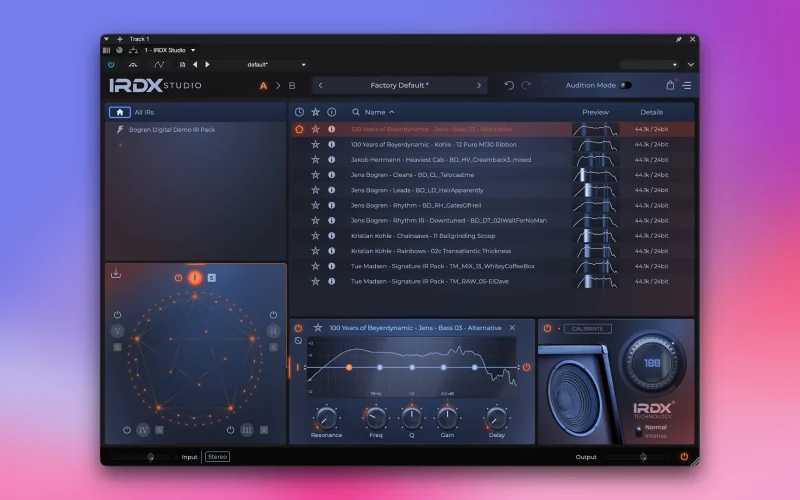This screenshot has width=800, height=500.
Task: Click the phase invert icon beside EQ graph
Action: point(298,341)
